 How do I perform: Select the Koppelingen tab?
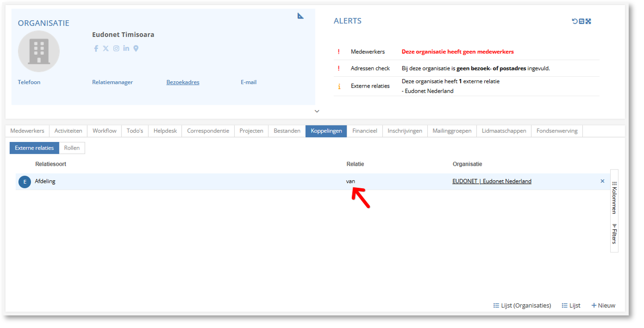[326, 131]
